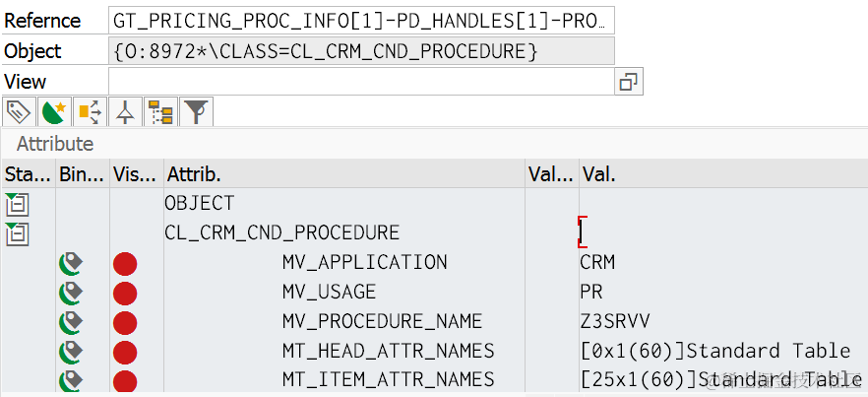
Task: Click the tag-shaped attributes toolbar icon
Action: tap(19, 112)
